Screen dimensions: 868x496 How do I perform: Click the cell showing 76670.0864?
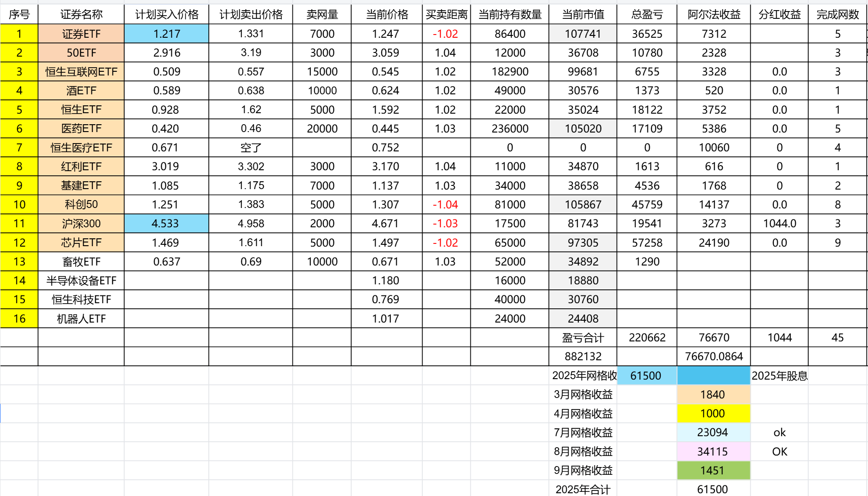714,357
